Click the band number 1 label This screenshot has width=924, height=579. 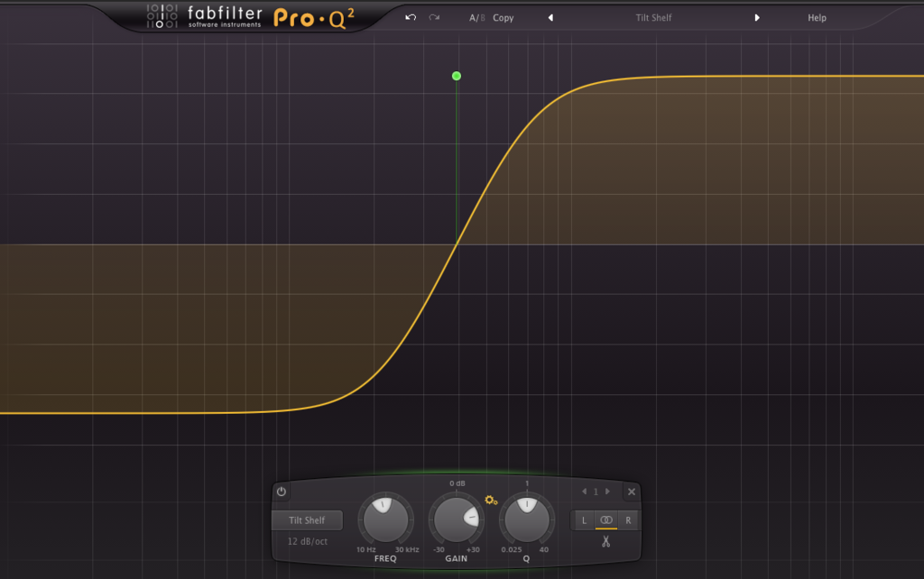click(596, 492)
